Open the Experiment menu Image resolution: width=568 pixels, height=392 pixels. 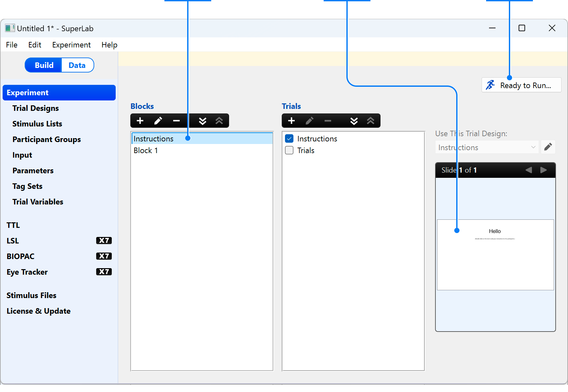[x=71, y=45]
